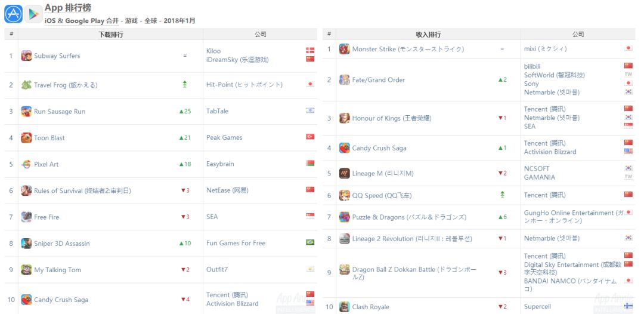644x314 pixels.
Task: Click the Honour of Kings link
Action: click(391, 118)
